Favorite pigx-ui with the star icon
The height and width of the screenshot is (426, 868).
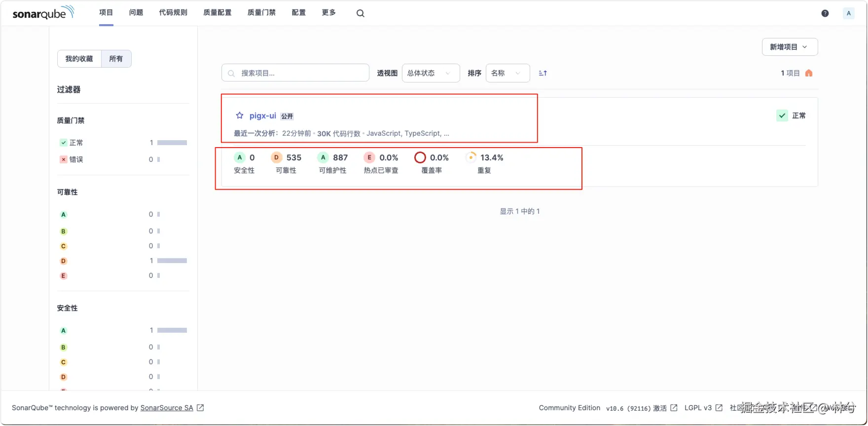click(240, 116)
